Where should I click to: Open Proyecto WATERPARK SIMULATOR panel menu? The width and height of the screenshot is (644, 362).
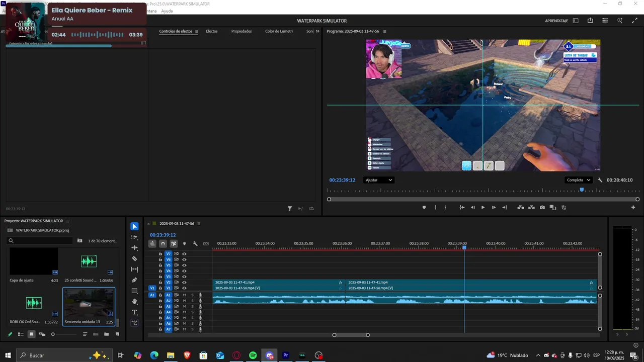[x=67, y=221]
